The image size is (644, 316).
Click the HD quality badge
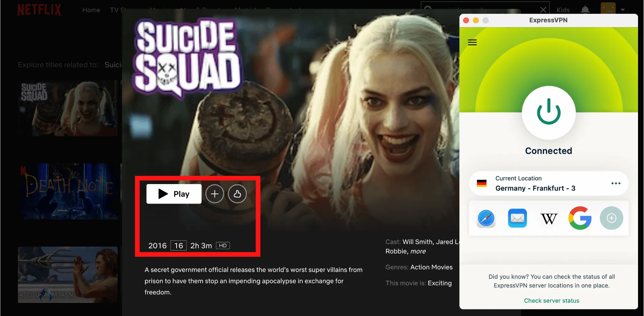tap(223, 246)
